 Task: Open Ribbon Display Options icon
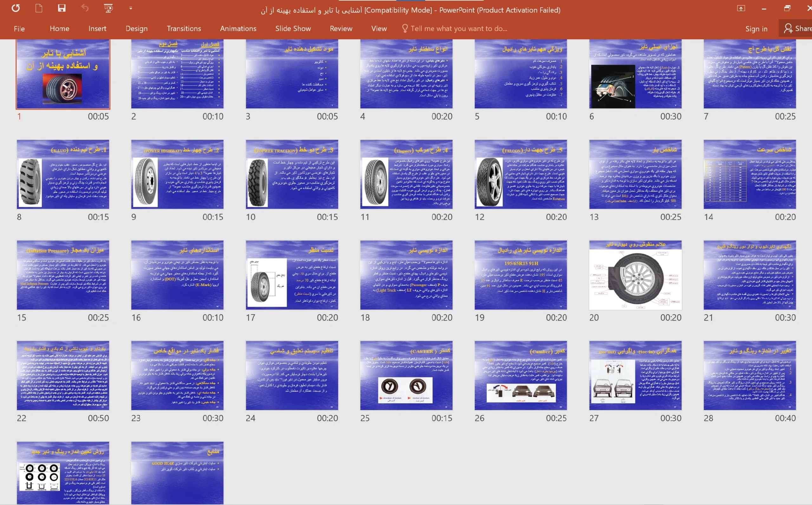pos(741,8)
